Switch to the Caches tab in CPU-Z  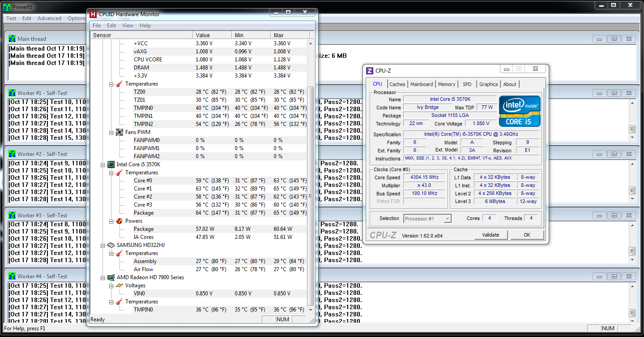point(397,84)
